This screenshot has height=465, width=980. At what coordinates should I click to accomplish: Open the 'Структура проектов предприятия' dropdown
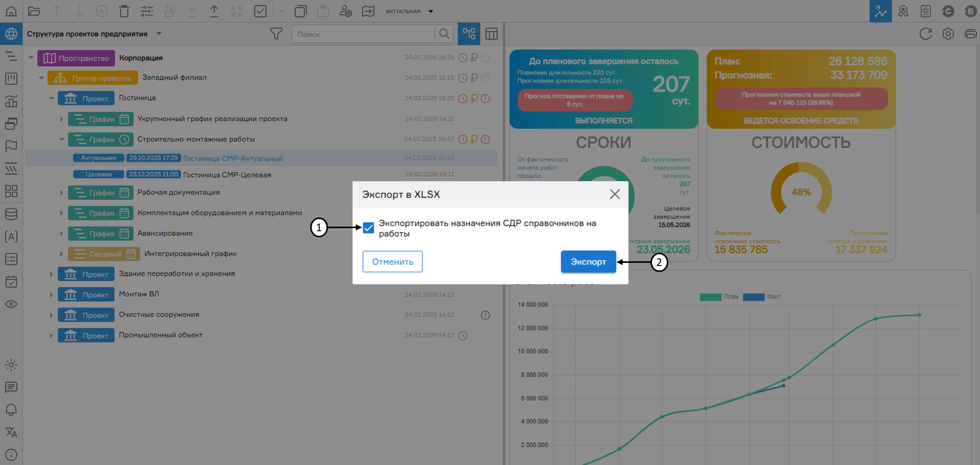(x=159, y=34)
